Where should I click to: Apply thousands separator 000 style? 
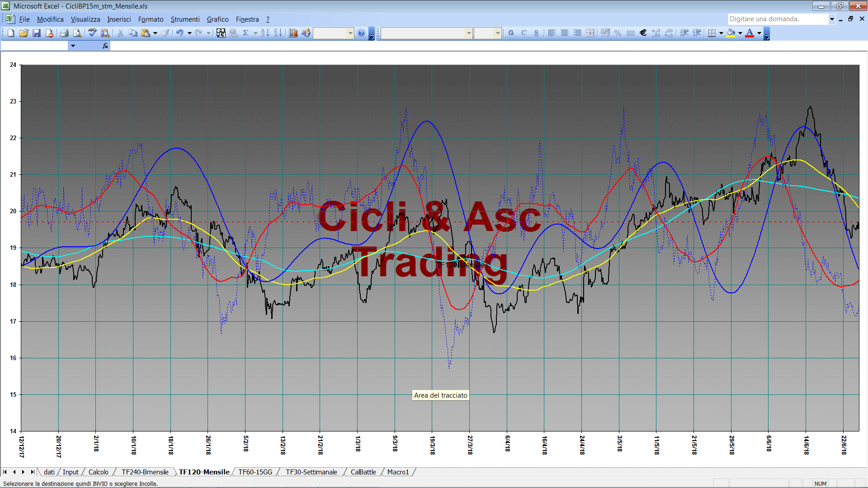pos(631,33)
